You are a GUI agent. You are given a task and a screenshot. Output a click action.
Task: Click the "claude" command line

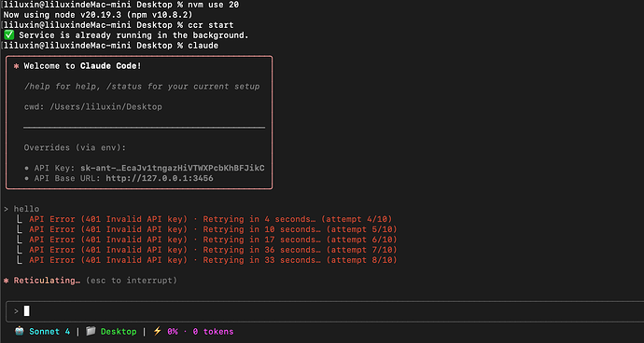click(x=111, y=46)
